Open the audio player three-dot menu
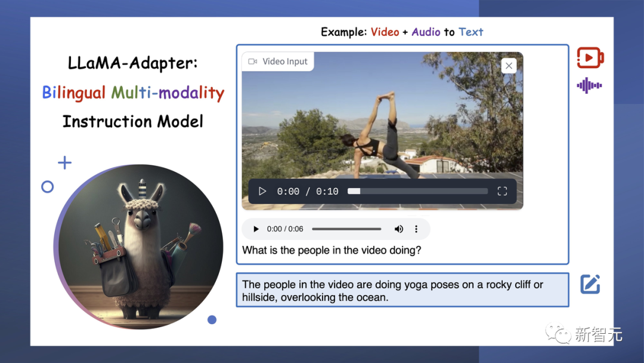Viewport: 644px width, 363px height. pos(416,229)
